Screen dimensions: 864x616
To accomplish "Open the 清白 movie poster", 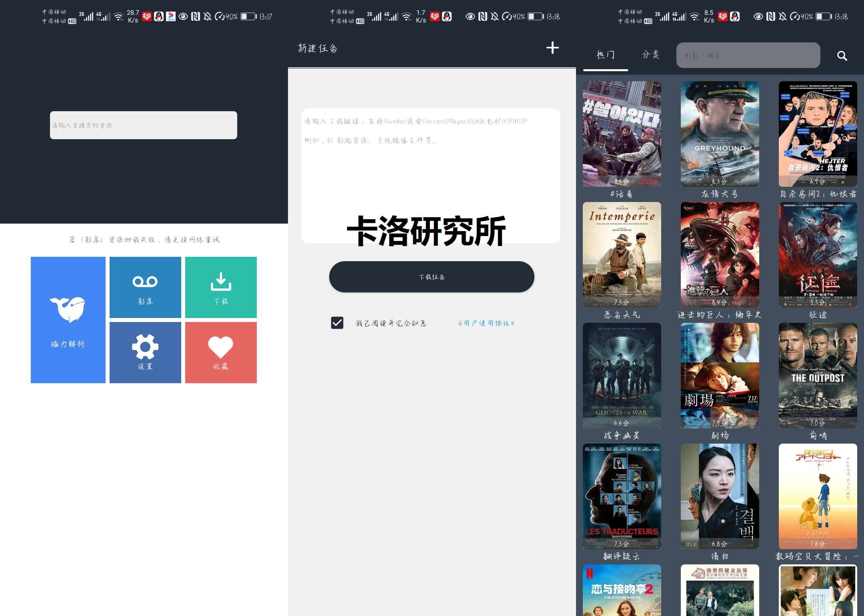I will (720, 496).
